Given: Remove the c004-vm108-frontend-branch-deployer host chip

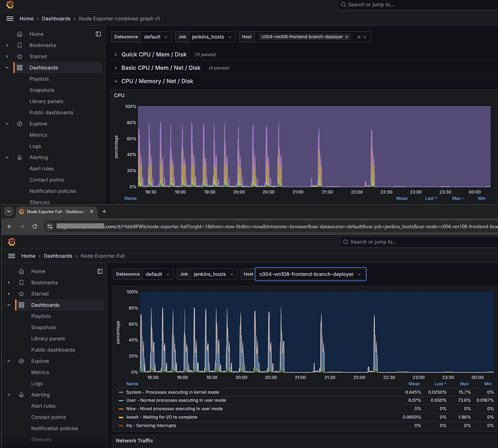Looking at the screenshot, I should (x=347, y=37).
